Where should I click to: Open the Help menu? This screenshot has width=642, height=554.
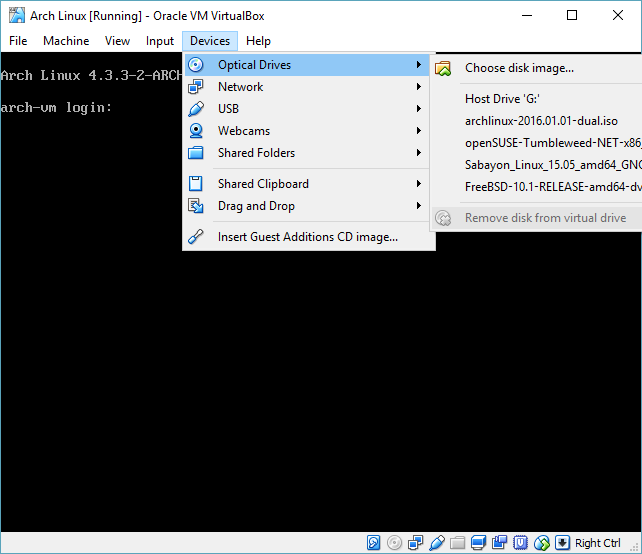(x=258, y=41)
